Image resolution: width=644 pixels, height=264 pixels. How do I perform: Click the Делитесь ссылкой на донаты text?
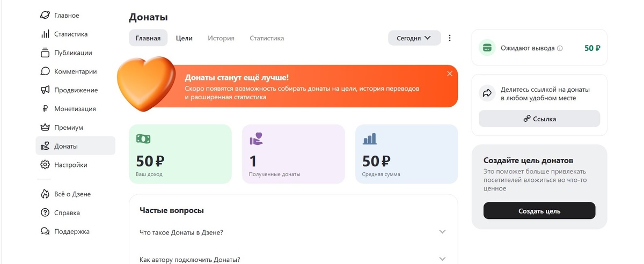(x=545, y=94)
